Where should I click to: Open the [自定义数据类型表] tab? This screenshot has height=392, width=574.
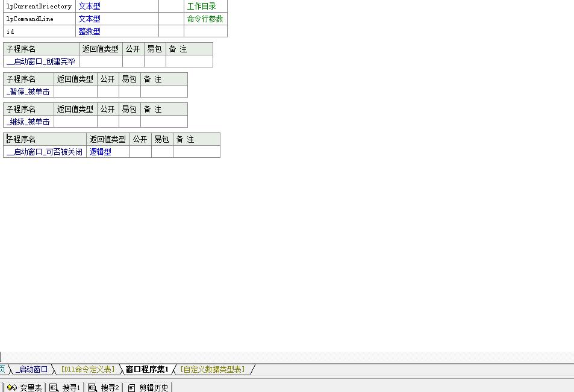point(213,369)
